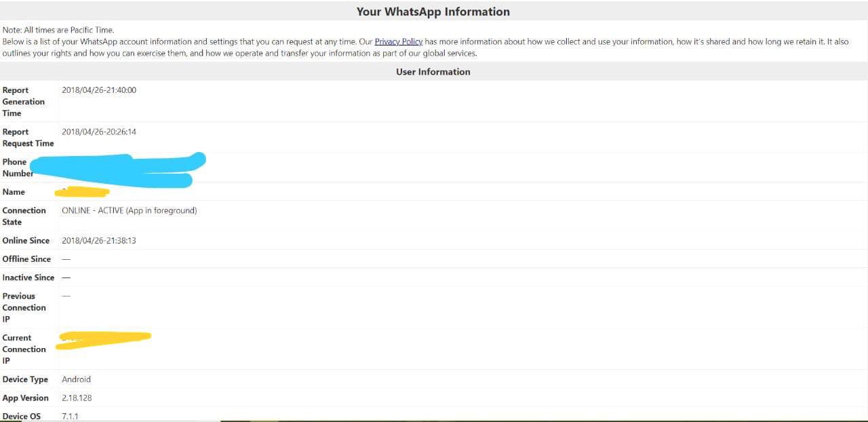Screen dimensions: 868x422
Task: Click the 'Report Generation Time' label
Action: click(x=23, y=102)
